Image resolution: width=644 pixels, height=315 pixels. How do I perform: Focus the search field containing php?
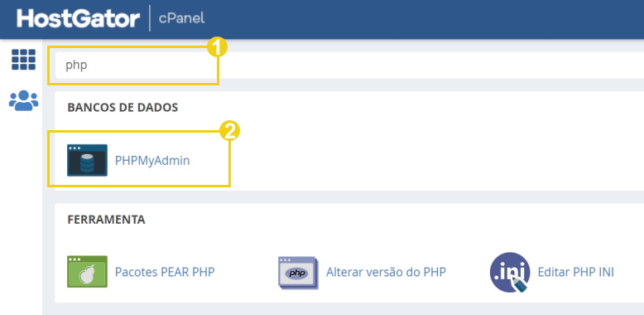(x=349, y=65)
